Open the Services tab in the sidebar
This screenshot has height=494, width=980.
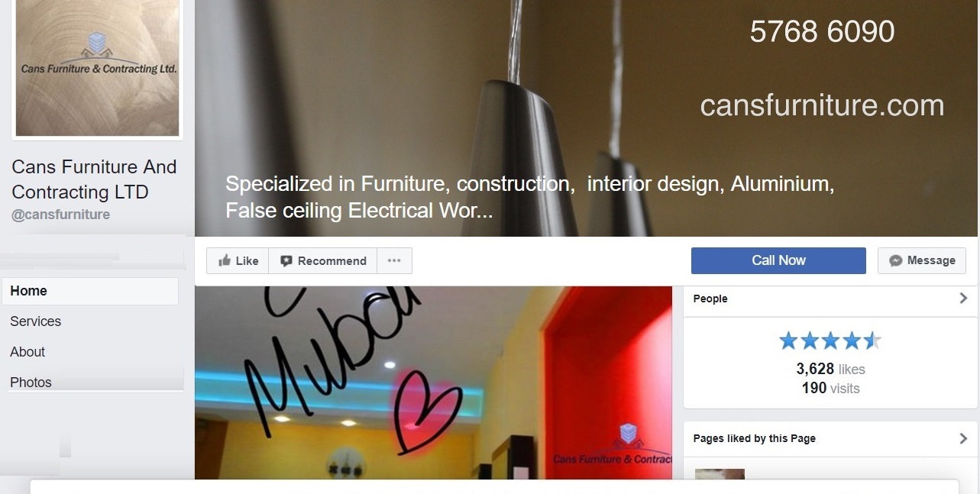click(x=90, y=321)
